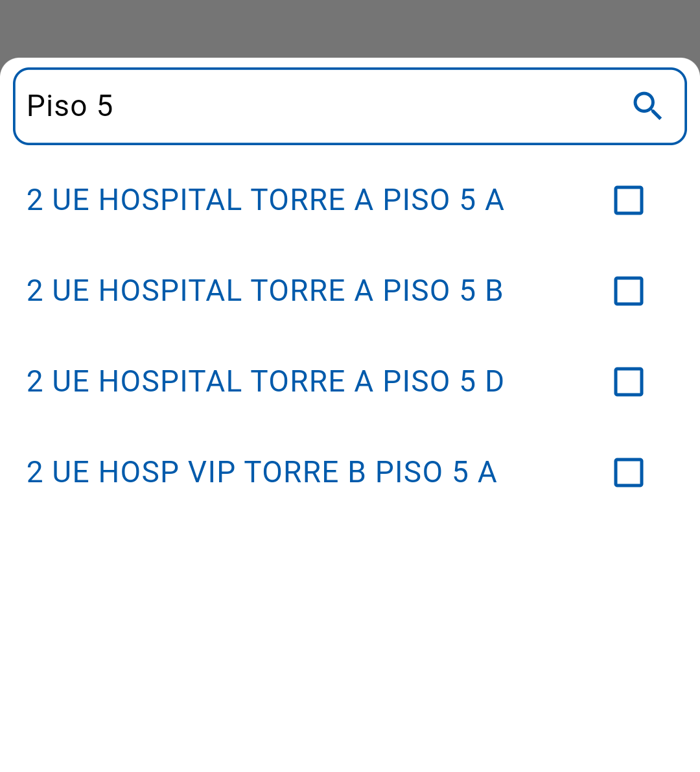The image size is (700, 772).
Task: Open the HOSP VIP Torre B list entry
Action: [x=262, y=473]
